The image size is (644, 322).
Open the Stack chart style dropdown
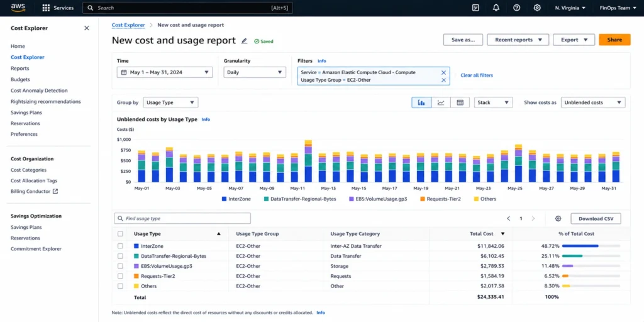pos(493,103)
